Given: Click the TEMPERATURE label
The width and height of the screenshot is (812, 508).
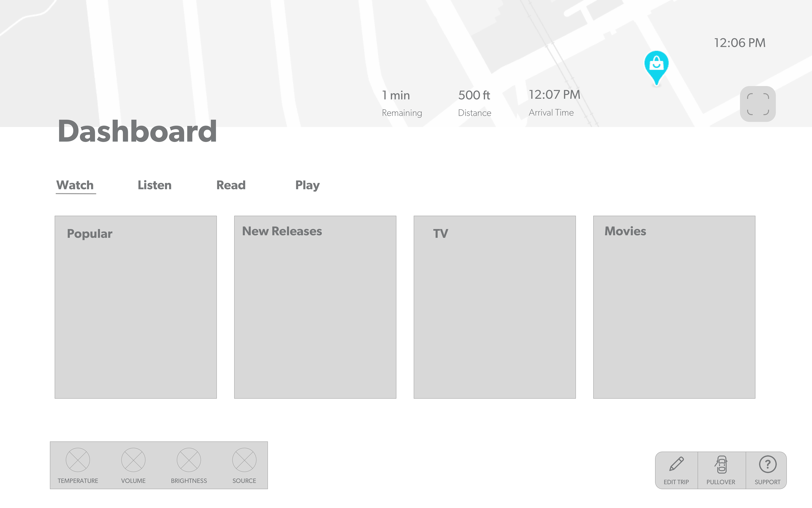Looking at the screenshot, I should coord(78,481).
